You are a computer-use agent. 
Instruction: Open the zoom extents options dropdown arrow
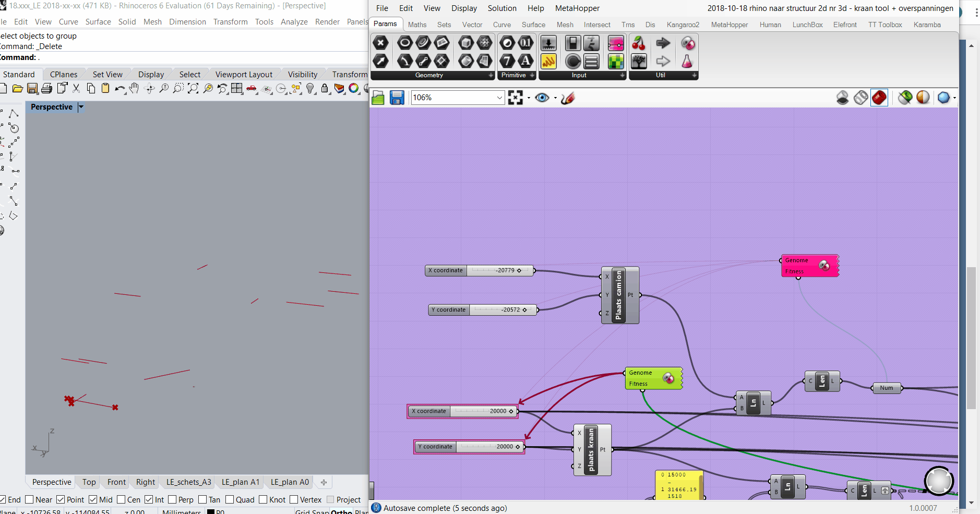coord(529,98)
